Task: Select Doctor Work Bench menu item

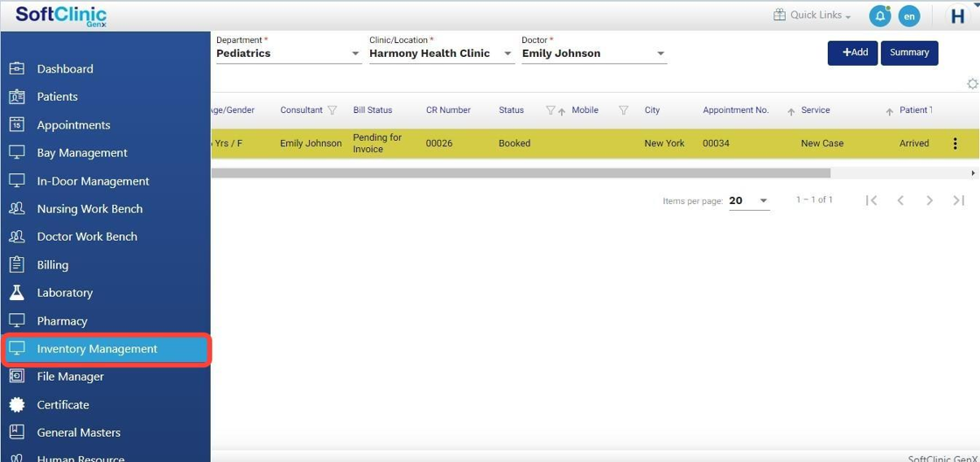Action: click(x=87, y=236)
